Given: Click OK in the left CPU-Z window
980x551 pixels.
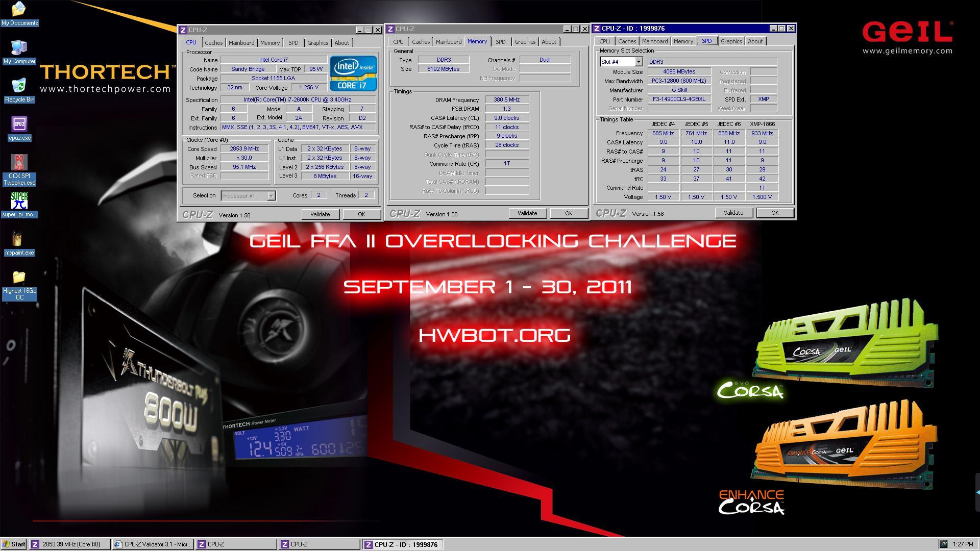Looking at the screenshot, I should pyautogui.click(x=361, y=214).
